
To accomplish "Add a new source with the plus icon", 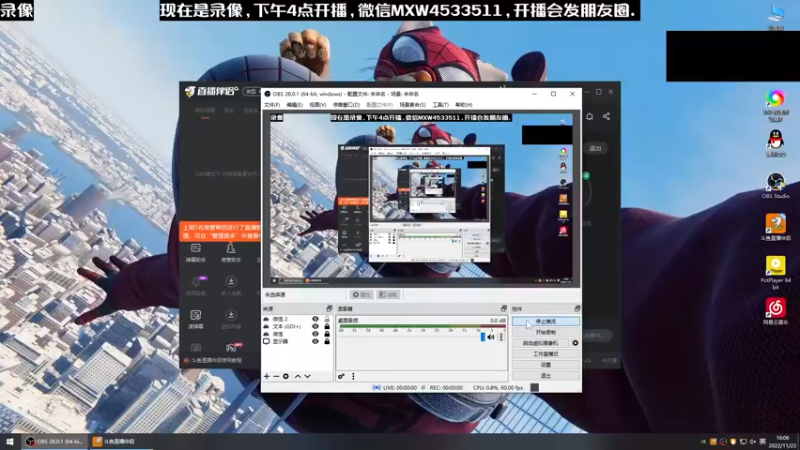I will [266, 377].
